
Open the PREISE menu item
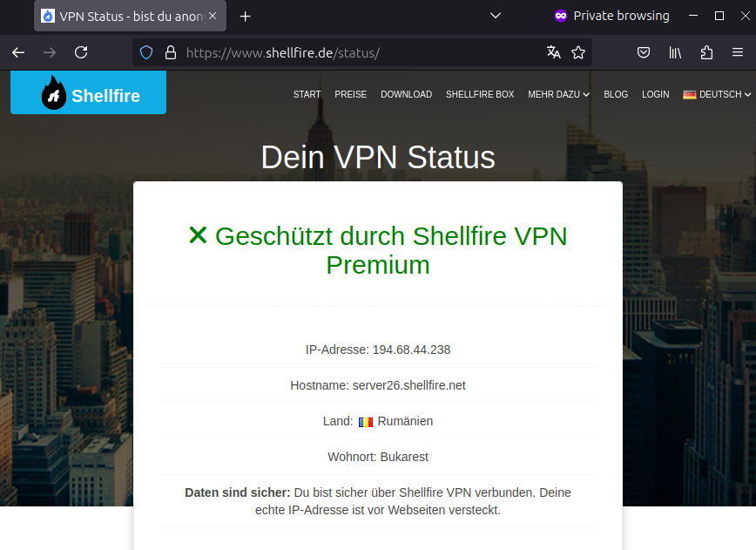click(350, 94)
